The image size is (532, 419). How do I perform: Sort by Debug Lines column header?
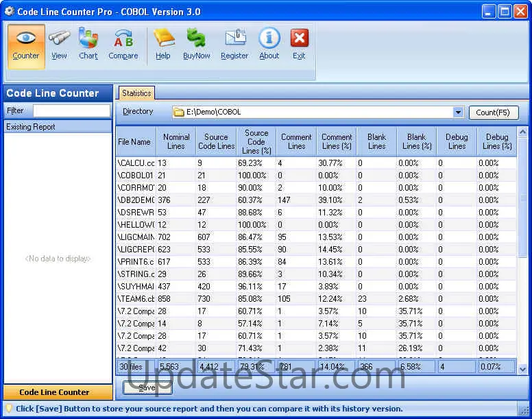tap(457, 141)
